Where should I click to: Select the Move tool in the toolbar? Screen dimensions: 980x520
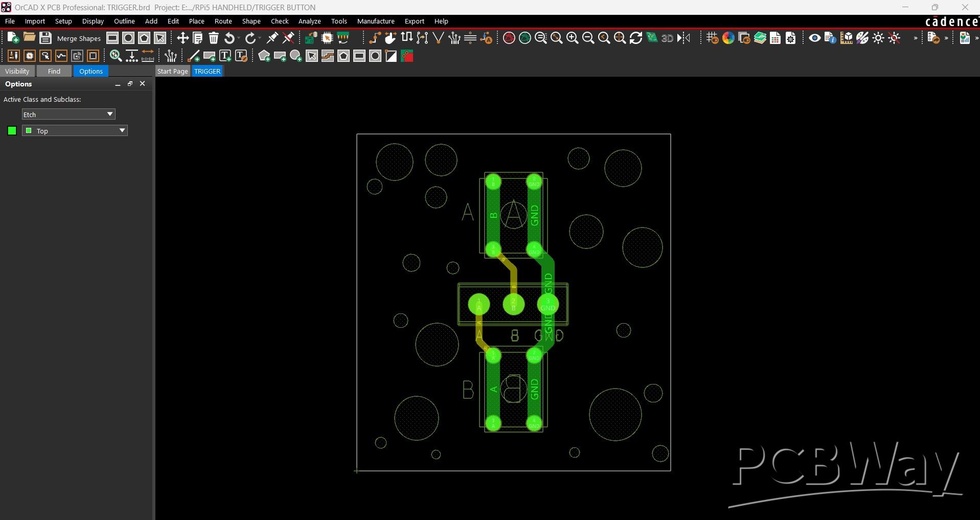pos(183,38)
